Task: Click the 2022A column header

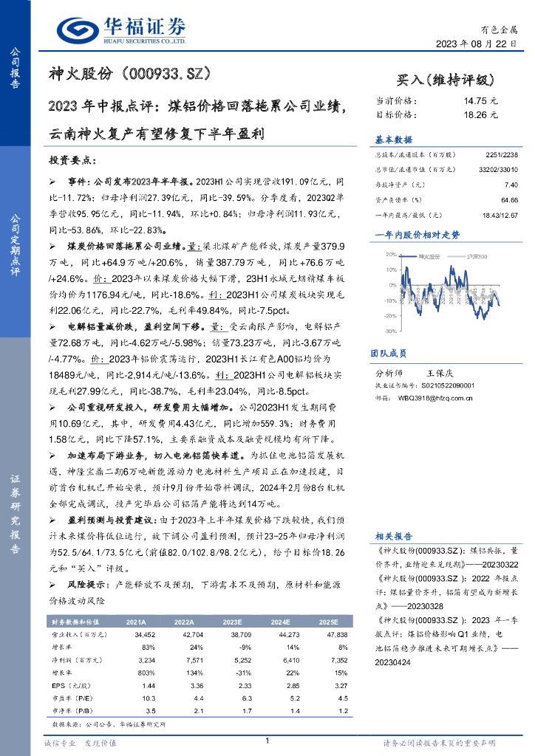Action: [184, 622]
